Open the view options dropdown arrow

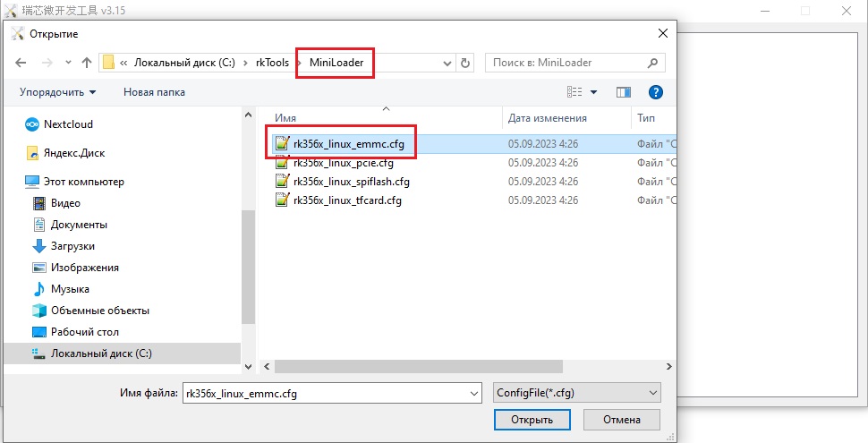[x=593, y=92]
